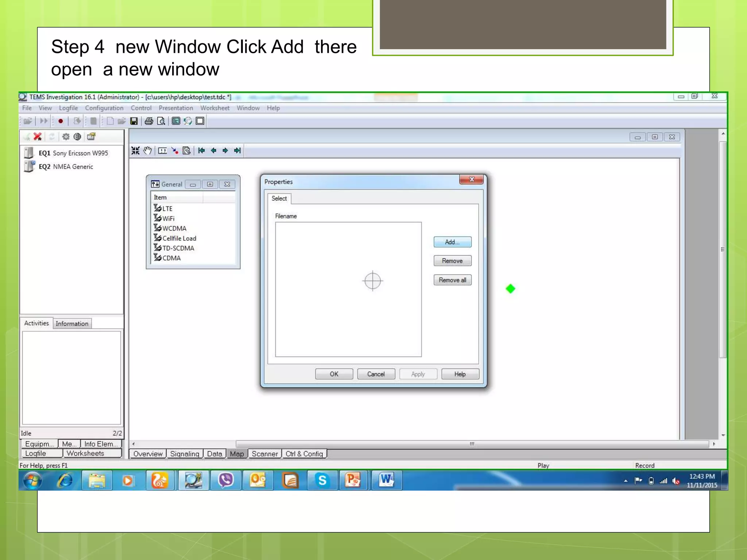The image size is (747, 560).
Task: Open the Control menu
Action: (141, 108)
